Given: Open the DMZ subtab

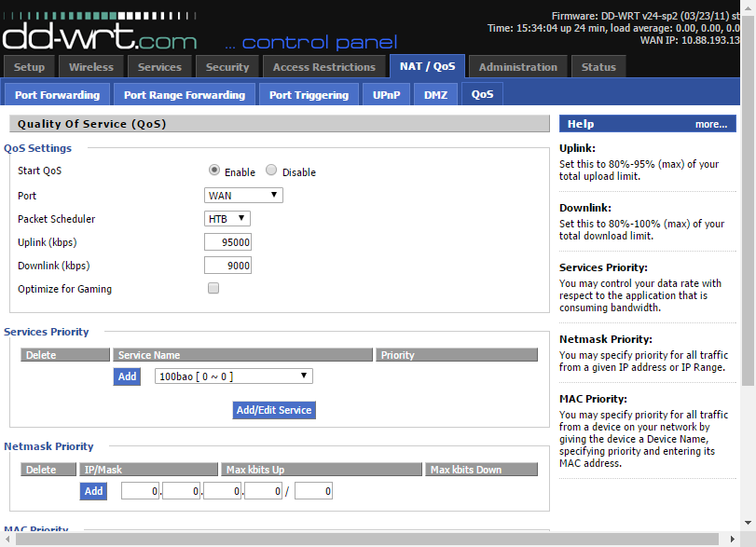Looking at the screenshot, I should 435,95.
